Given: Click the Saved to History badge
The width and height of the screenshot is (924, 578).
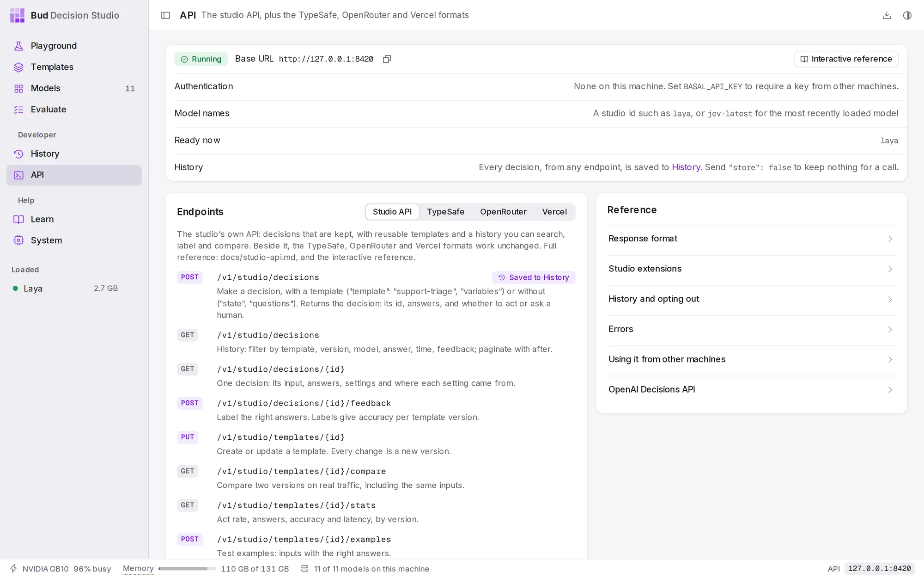Looking at the screenshot, I should pos(534,277).
